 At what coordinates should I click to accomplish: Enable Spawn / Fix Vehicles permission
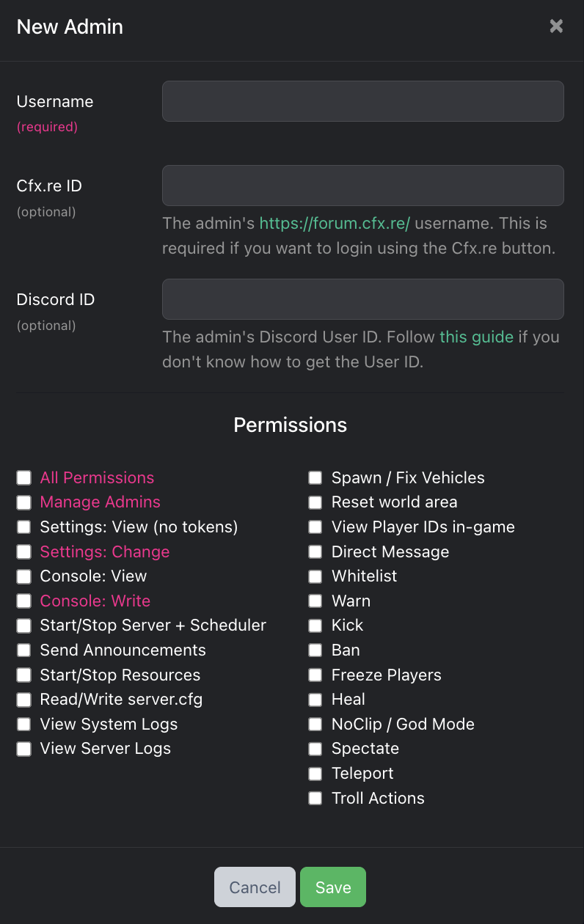[x=315, y=478]
